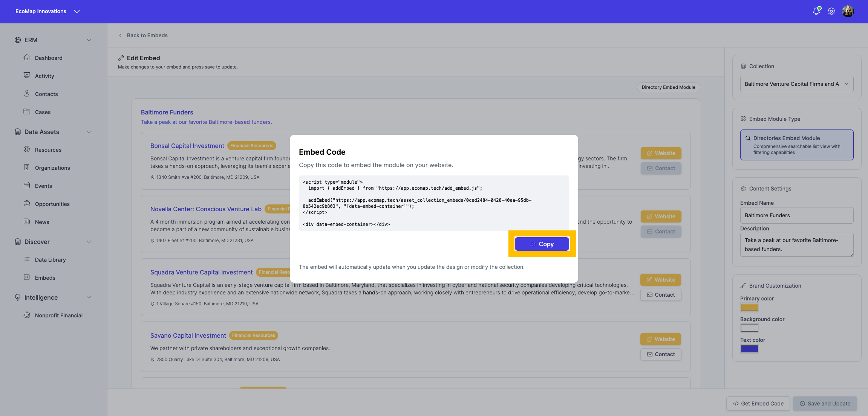Open the Background color swatch
Screen dimensions: 868x416
click(x=750, y=328)
